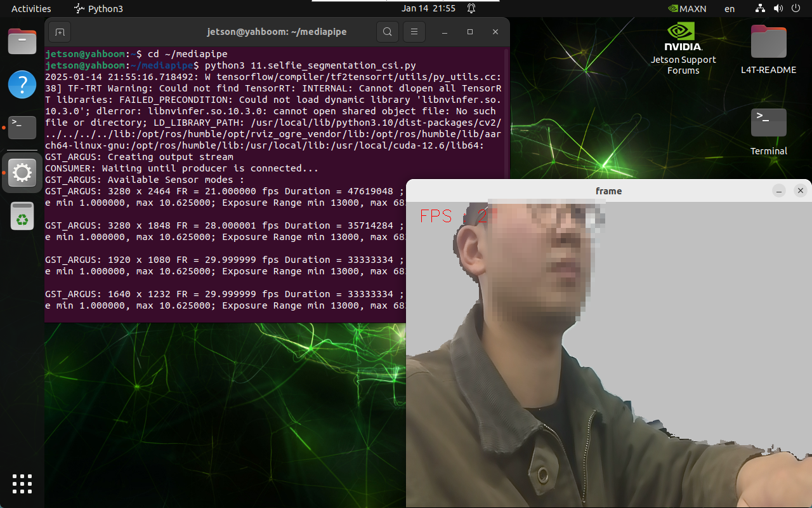Click the '3280 x 2464' sensor mode line
The image size is (812, 508).
(225, 191)
